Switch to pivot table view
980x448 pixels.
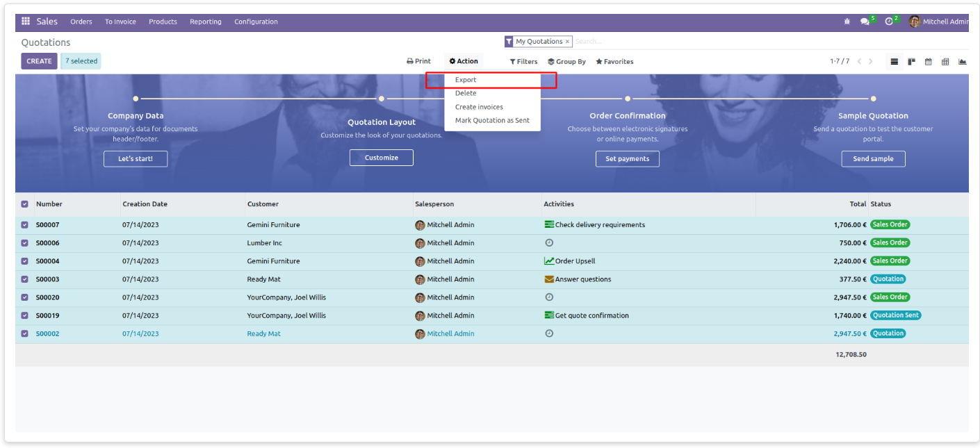coord(945,62)
